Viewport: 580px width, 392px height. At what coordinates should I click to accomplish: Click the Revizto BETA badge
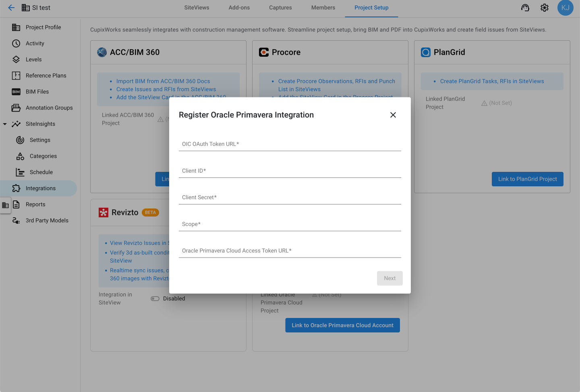(150, 213)
